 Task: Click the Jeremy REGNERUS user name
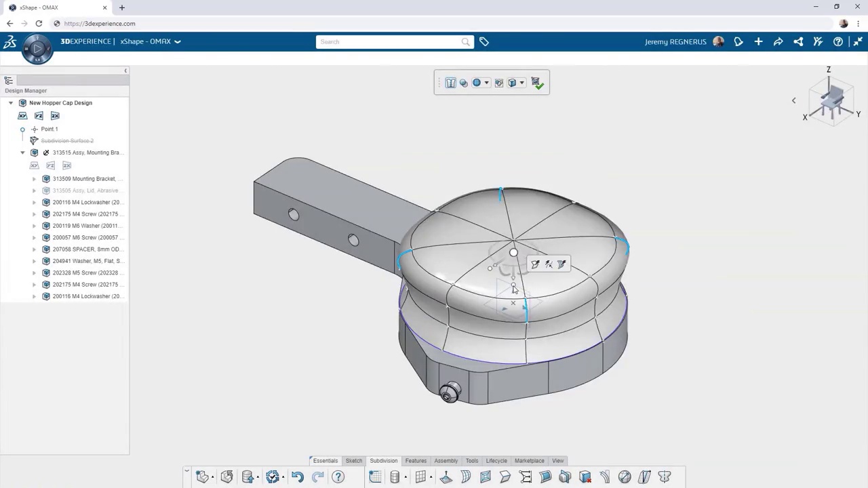[675, 42]
